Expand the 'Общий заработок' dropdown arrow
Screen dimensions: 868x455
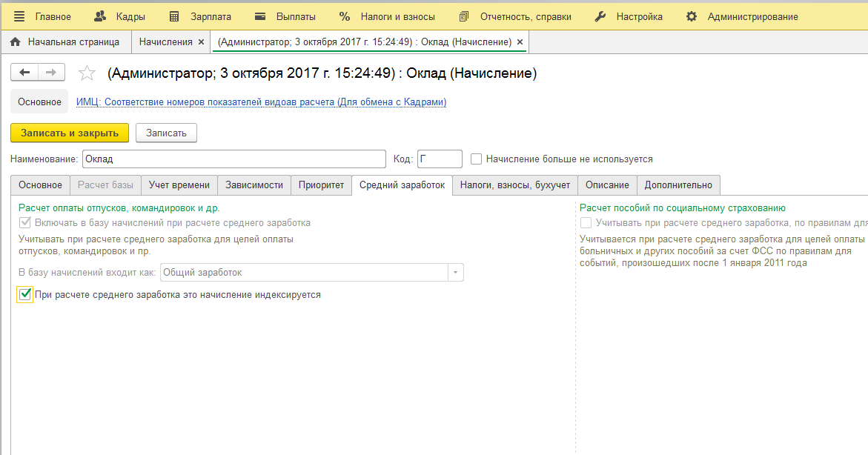point(456,273)
